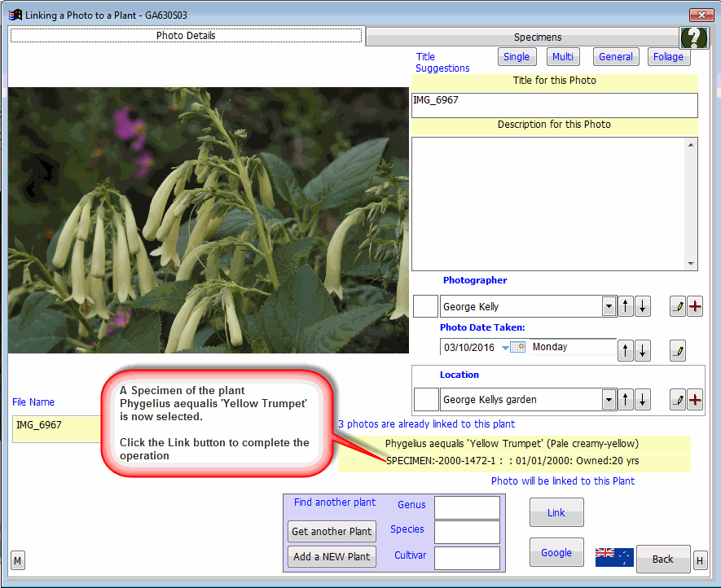Choose General title suggestion

point(616,57)
